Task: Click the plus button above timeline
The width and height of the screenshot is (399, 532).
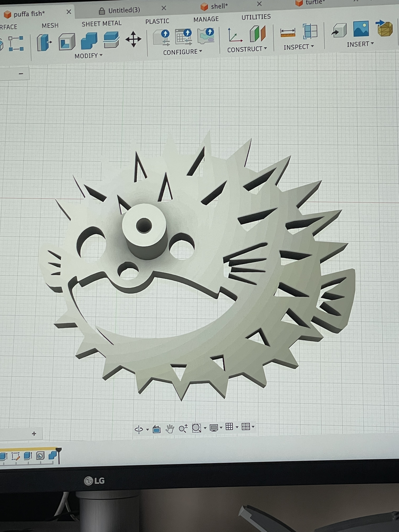Action: pyautogui.click(x=34, y=434)
